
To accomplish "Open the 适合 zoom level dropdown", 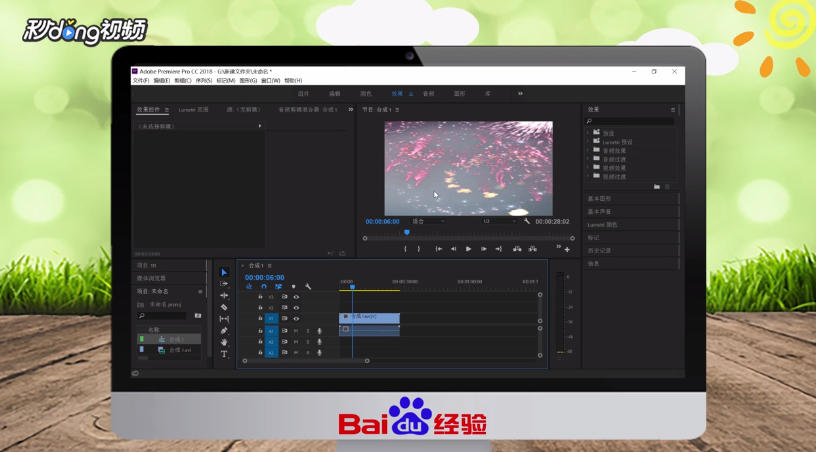I will pyautogui.click(x=428, y=221).
